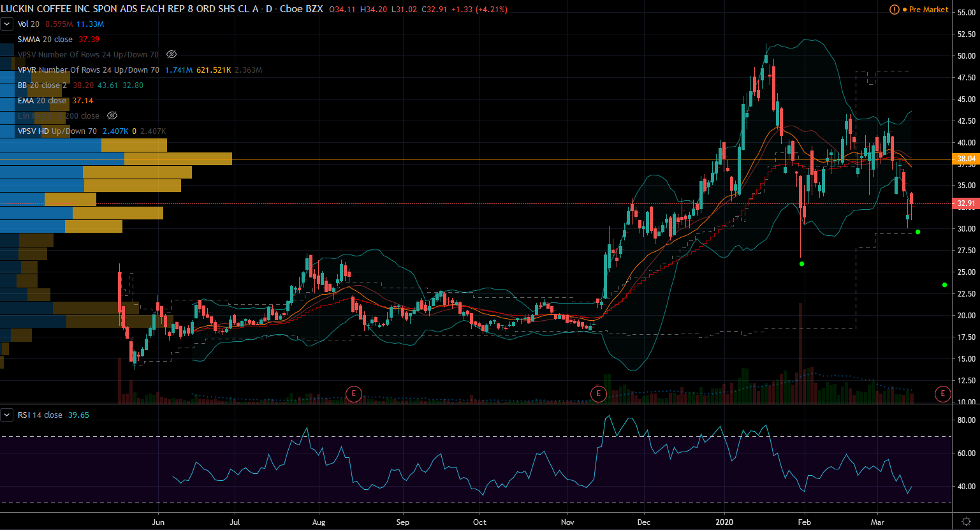The image size is (980, 530).
Task: Click the 38.04 orange price label
Action: 966,159
